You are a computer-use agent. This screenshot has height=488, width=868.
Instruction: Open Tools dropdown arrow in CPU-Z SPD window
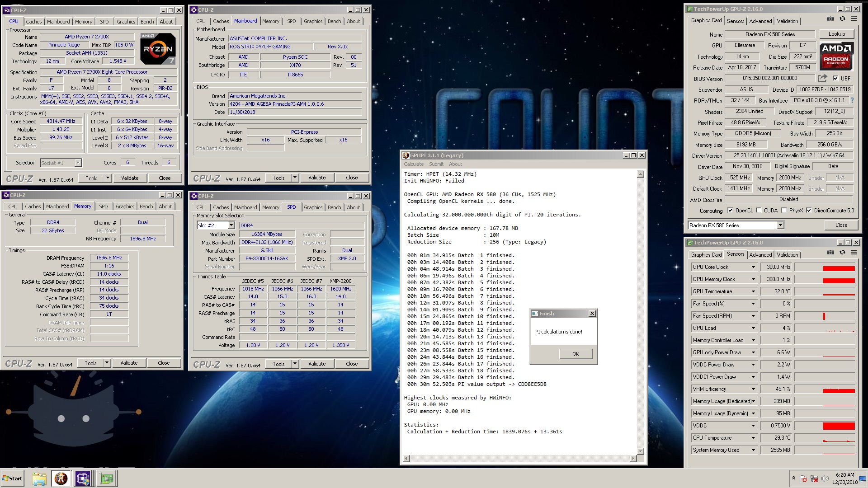coord(295,364)
